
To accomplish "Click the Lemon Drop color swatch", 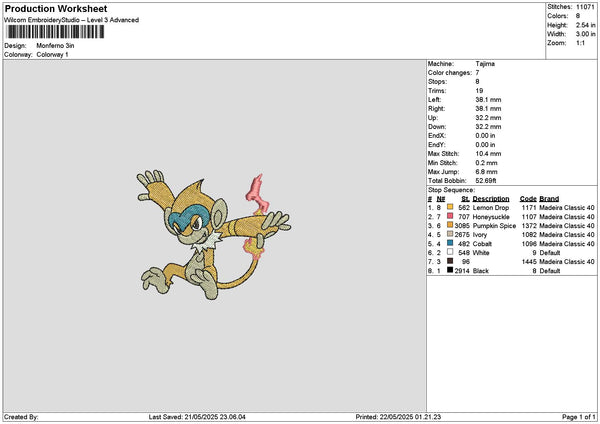I will [x=450, y=207].
